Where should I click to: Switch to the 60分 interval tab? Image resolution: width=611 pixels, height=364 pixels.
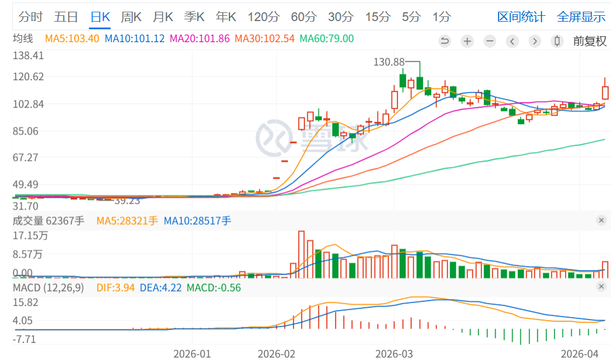click(303, 17)
